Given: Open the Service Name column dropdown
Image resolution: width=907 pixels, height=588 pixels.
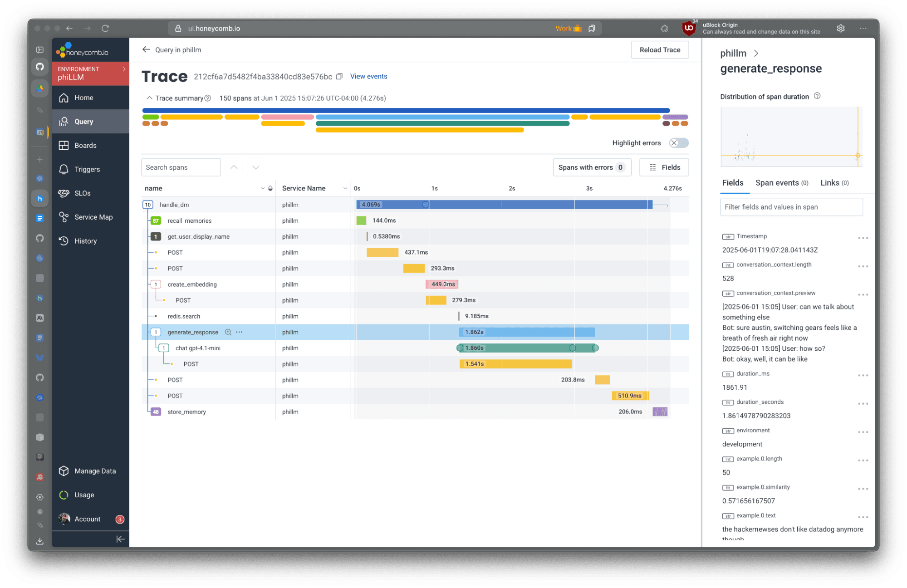Looking at the screenshot, I should [345, 188].
